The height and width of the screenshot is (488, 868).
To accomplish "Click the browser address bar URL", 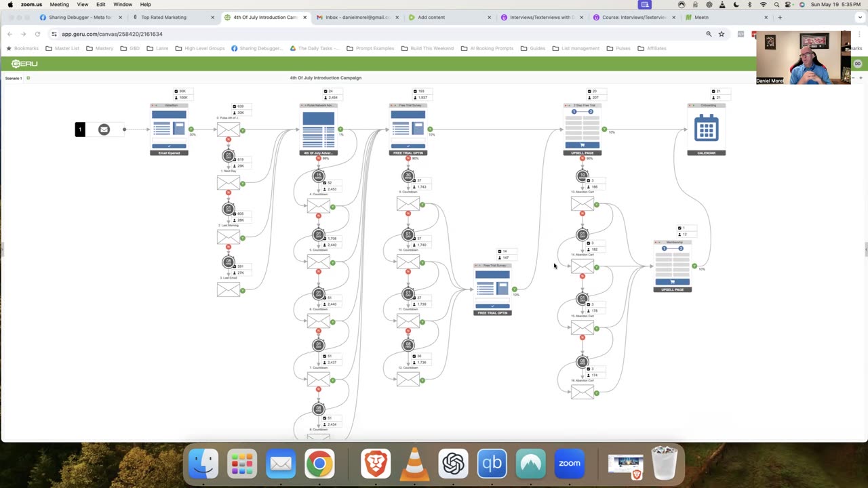I will click(x=112, y=34).
